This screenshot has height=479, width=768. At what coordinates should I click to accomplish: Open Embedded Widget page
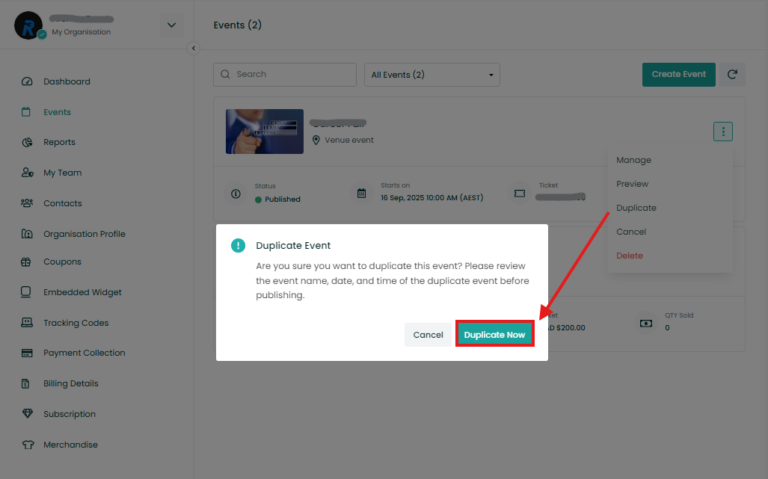[82, 292]
